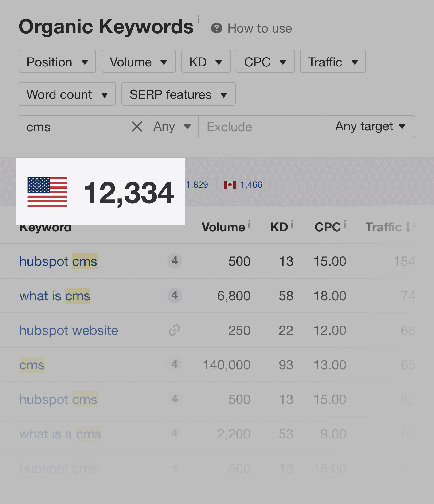
Task: Click the info icon beside Organic Keywords title
Action: [x=198, y=19]
